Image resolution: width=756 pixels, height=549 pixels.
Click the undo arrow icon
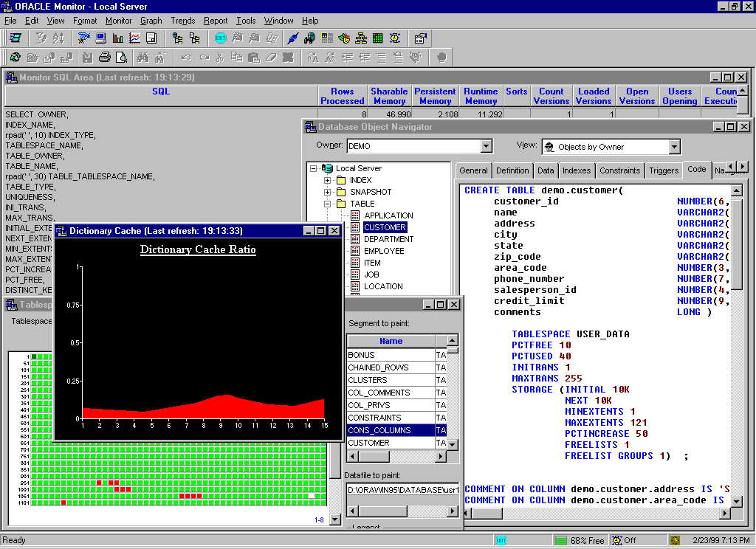click(x=186, y=58)
